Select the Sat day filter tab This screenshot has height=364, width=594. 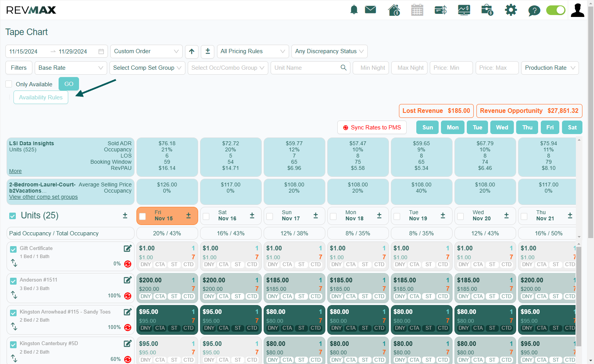coord(572,127)
